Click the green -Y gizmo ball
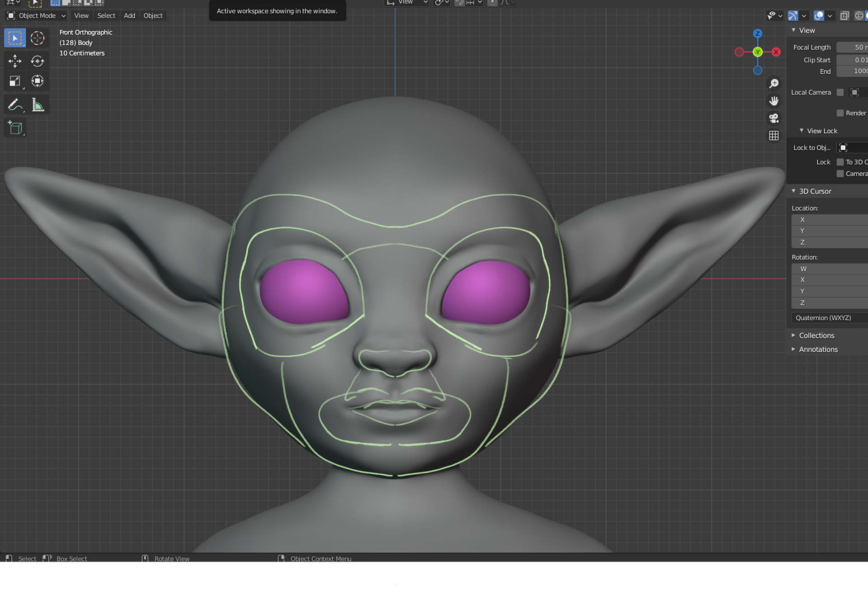This screenshot has height=614, width=868. click(x=758, y=52)
